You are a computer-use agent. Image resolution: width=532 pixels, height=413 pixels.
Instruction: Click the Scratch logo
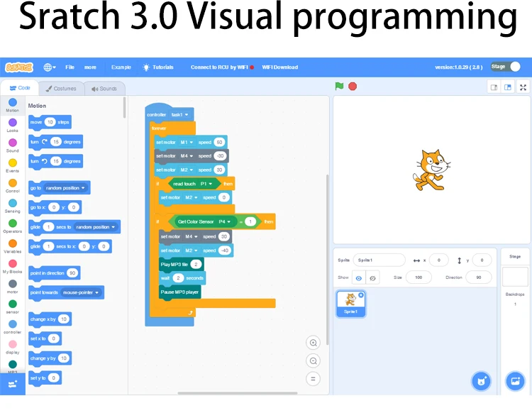pyautogui.click(x=19, y=67)
